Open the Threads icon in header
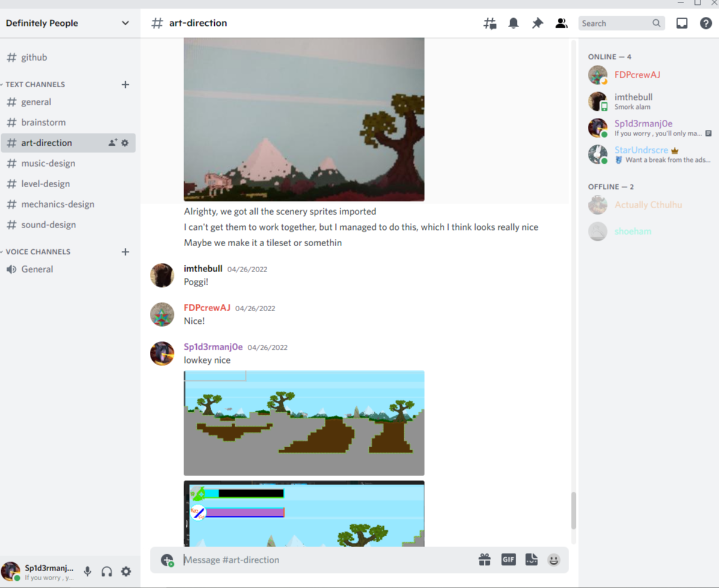Viewport: 719px width, 588px height. click(x=490, y=23)
